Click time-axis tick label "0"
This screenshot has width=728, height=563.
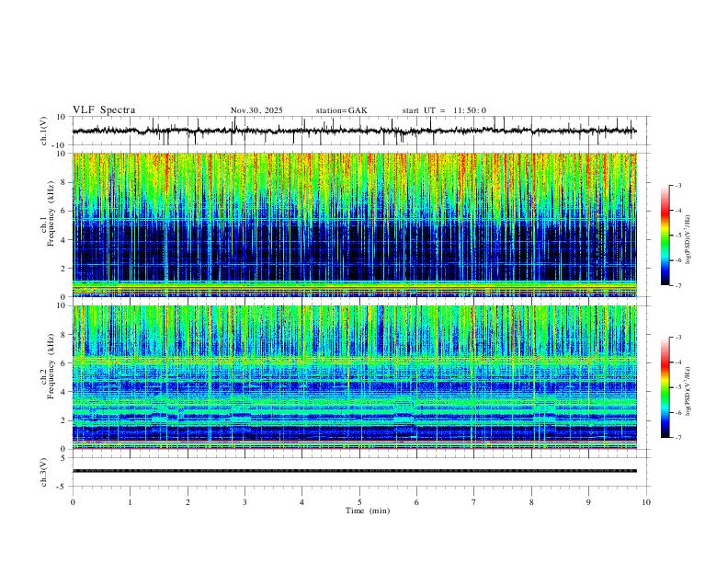click(73, 502)
